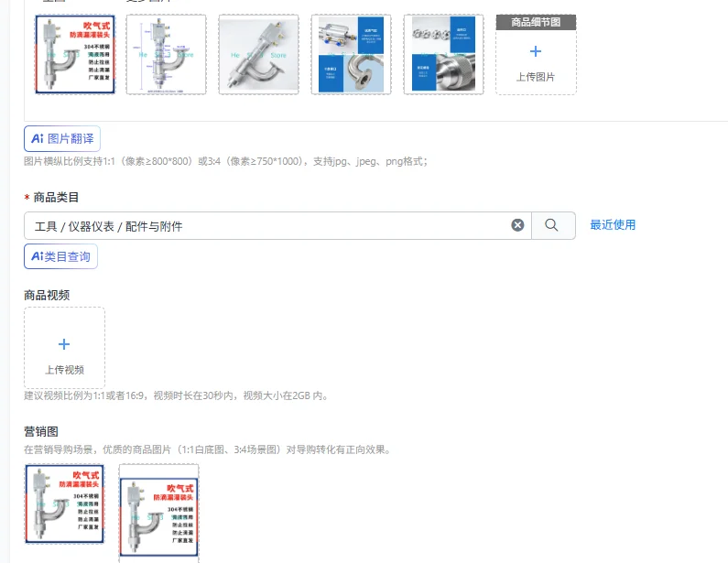Click the 上传图片 upload label
This screenshot has width=728, height=563.
click(x=536, y=77)
